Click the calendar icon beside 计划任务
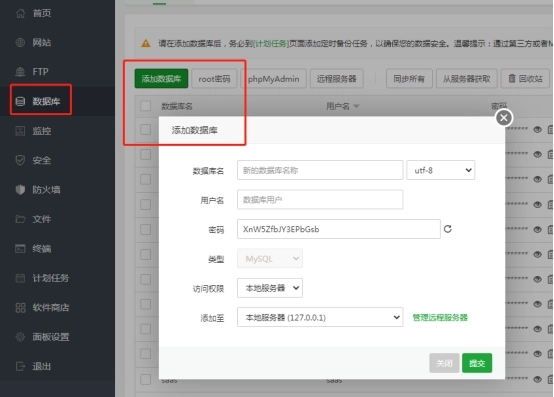 20,278
